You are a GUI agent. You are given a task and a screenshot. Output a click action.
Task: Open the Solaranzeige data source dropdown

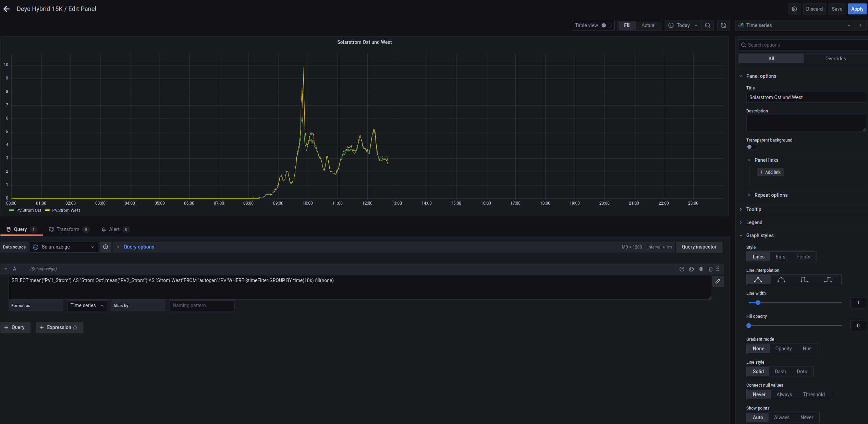tap(64, 247)
